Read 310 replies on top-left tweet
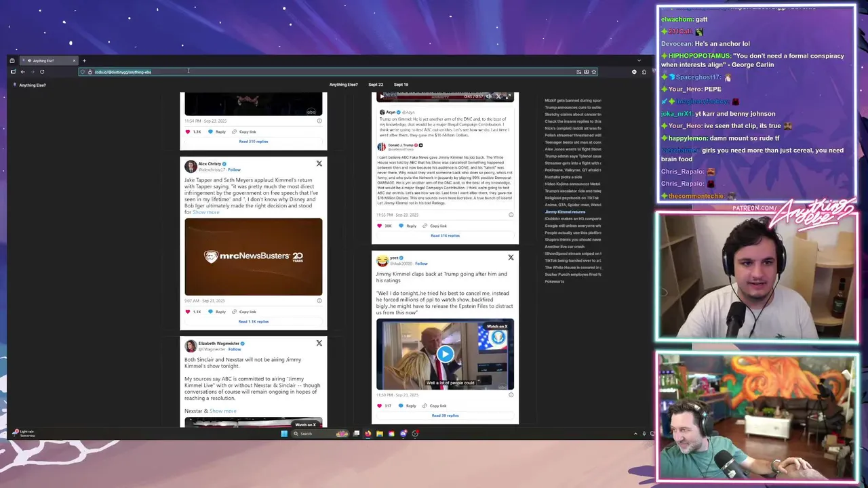 point(254,142)
